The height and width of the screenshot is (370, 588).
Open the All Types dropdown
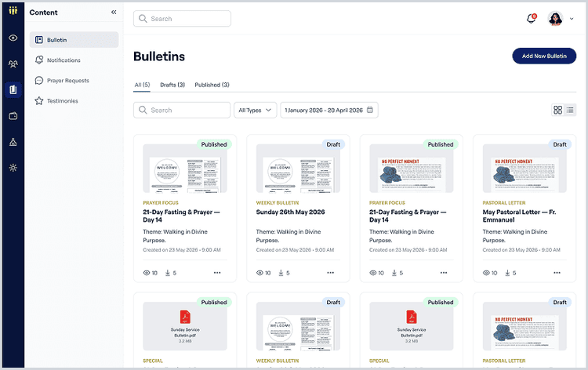[256, 111]
